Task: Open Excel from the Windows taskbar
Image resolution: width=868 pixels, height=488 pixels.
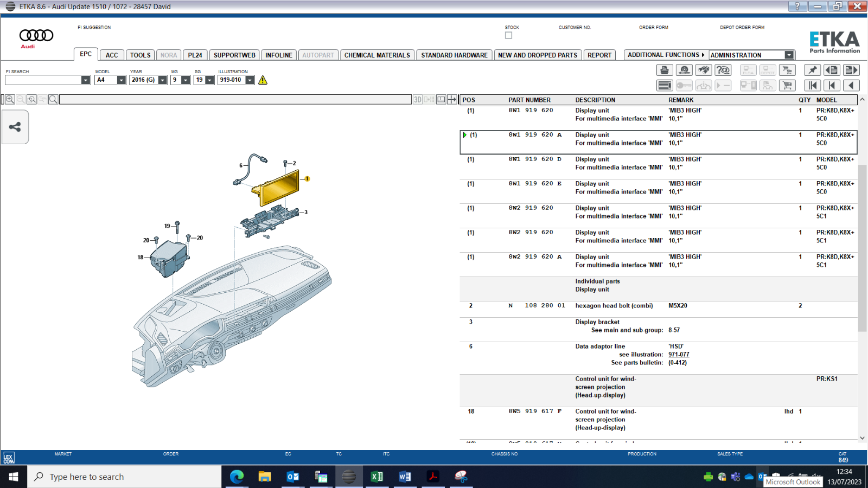Action: [376, 477]
